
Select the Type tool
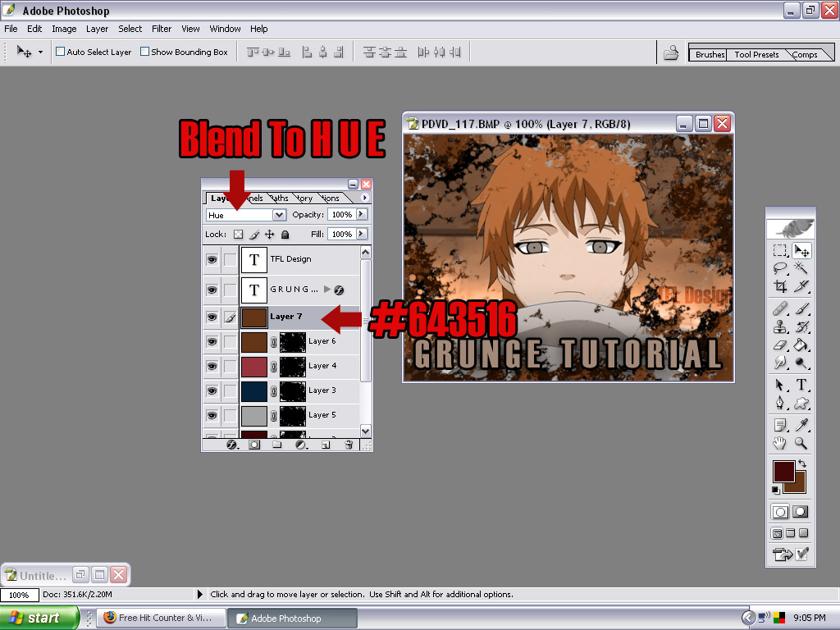point(801,385)
